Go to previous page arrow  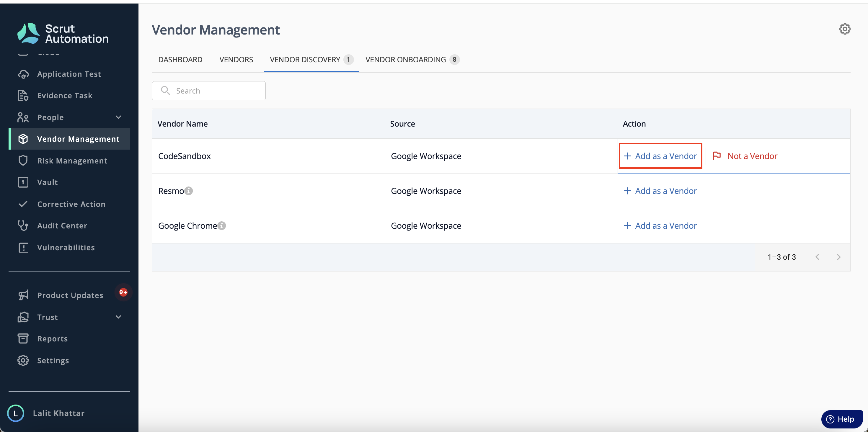click(x=818, y=257)
